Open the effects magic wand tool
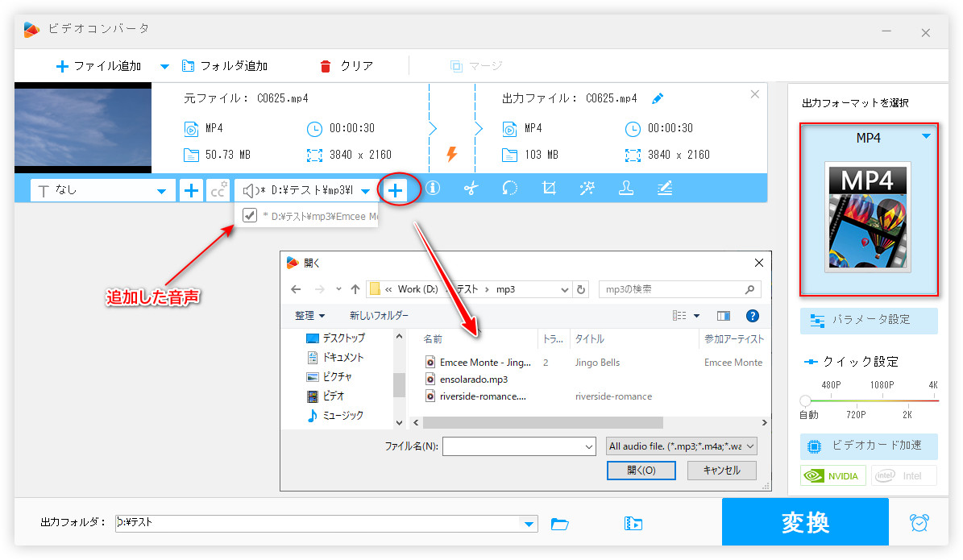Image resolution: width=963 pixels, height=560 pixels. click(587, 189)
